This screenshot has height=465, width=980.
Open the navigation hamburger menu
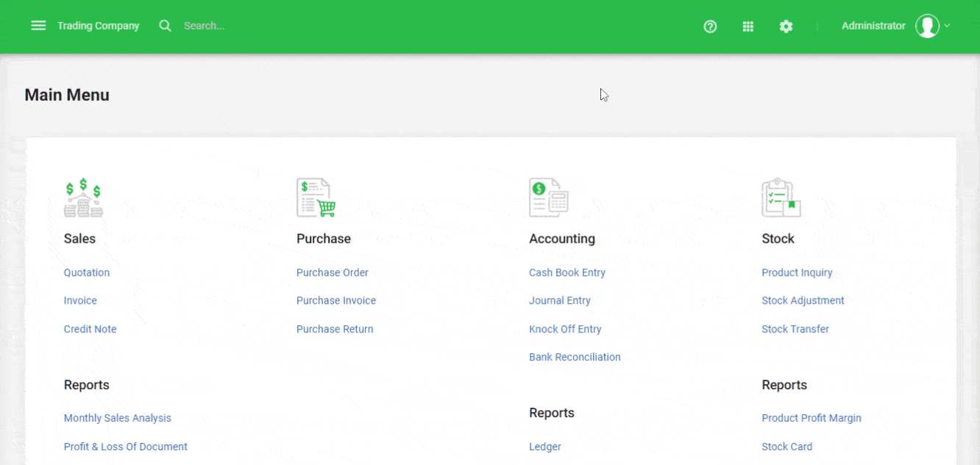(38, 25)
